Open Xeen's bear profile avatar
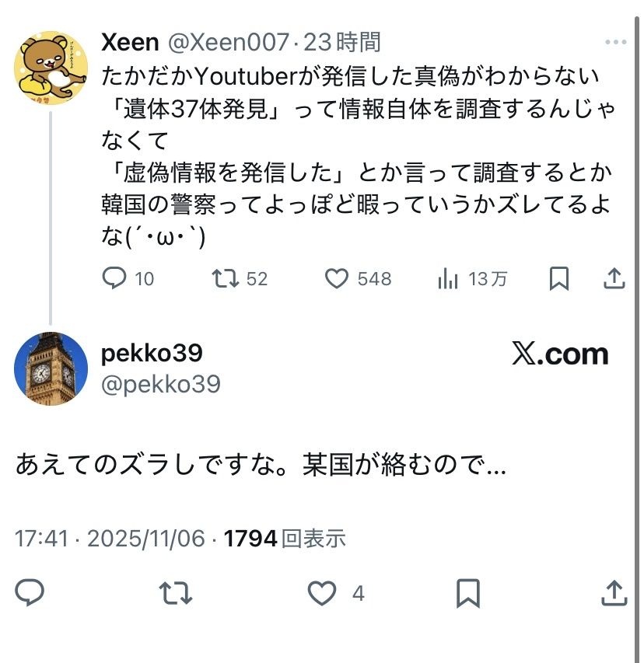Screen dimensions: 644x663 click(x=51, y=68)
